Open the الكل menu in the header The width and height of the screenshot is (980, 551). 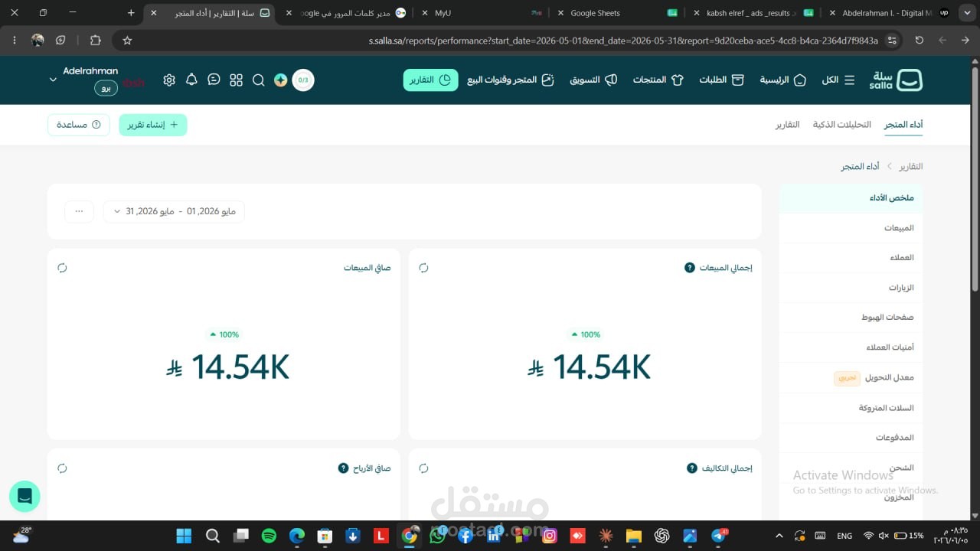click(838, 80)
